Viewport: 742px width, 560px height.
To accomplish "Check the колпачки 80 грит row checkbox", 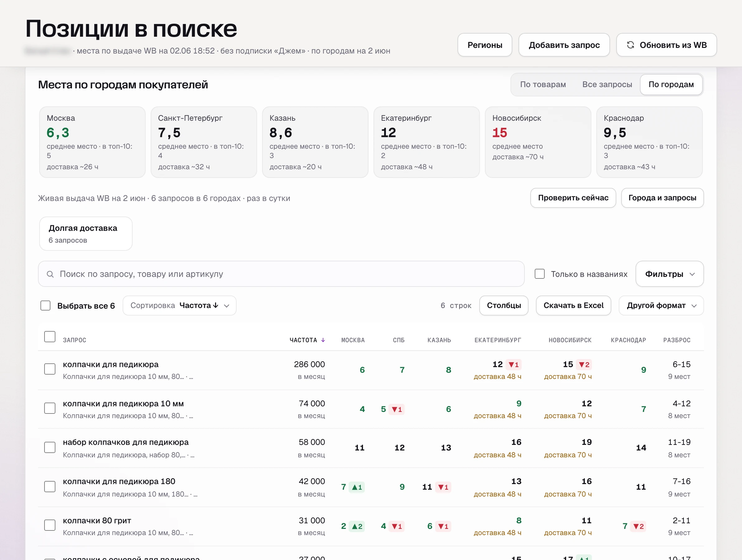I will (x=50, y=525).
